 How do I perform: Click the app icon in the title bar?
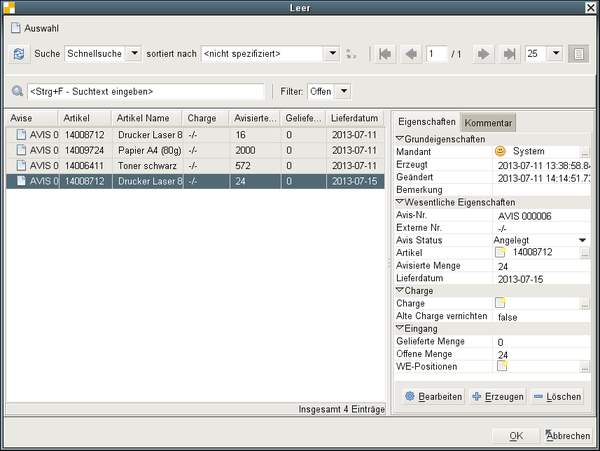tap(9, 8)
